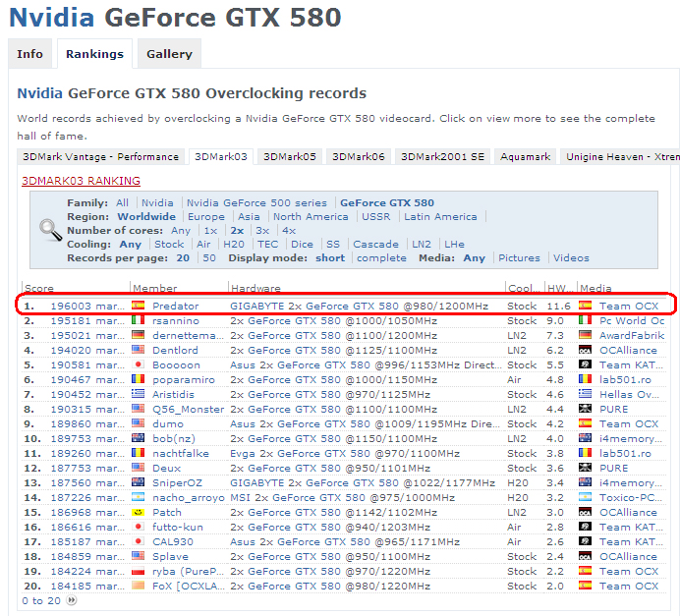The image size is (680, 616).
Task: Switch to the Gallery tab
Action: [x=169, y=54]
